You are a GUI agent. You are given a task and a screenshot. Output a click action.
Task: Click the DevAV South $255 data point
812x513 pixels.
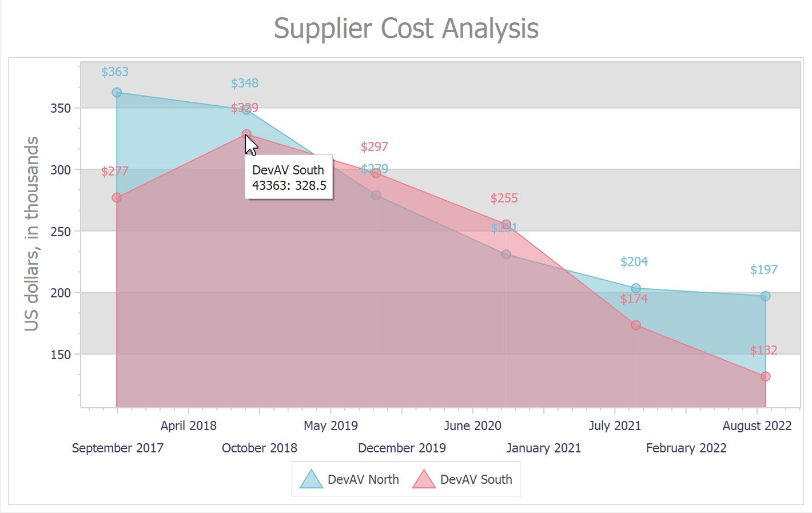pos(506,224)
